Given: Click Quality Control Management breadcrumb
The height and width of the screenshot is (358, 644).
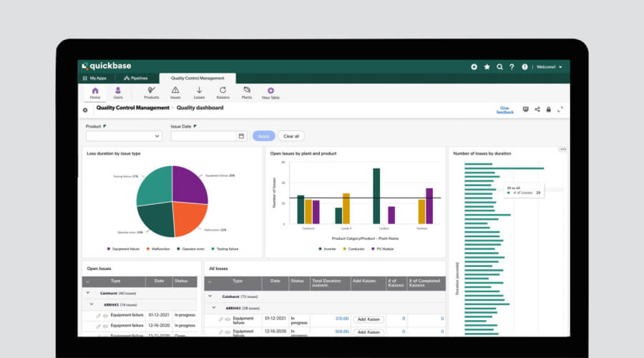Looking at the screenshot, I should [x=132, y=107].
